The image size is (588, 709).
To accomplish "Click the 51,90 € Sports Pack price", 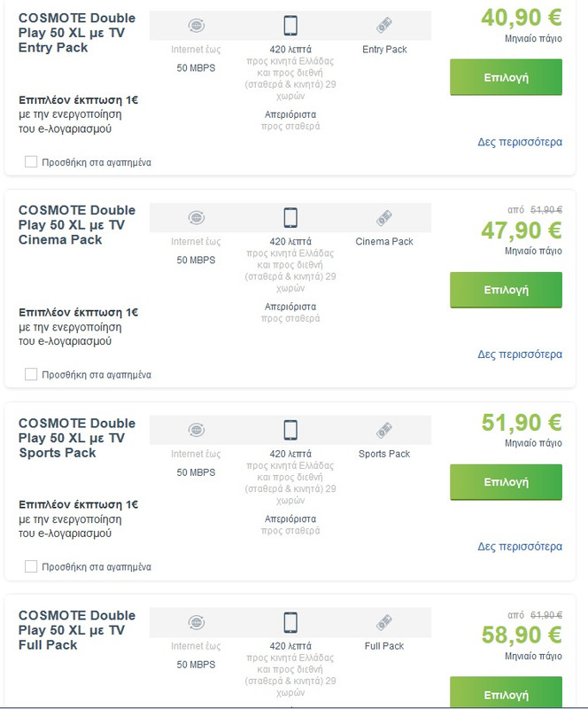I will click(522, 423).
